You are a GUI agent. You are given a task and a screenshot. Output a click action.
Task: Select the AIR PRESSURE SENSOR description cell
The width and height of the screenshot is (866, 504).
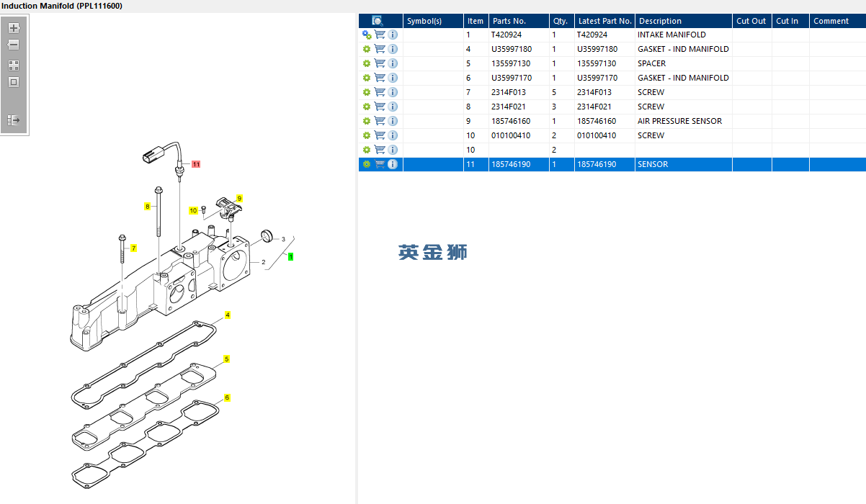[684, 121]
